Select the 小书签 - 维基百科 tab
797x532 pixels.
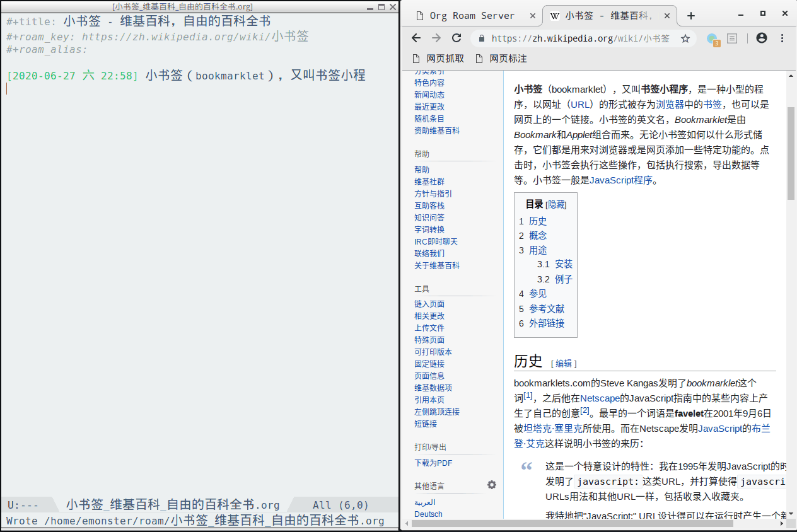(608, 16)
